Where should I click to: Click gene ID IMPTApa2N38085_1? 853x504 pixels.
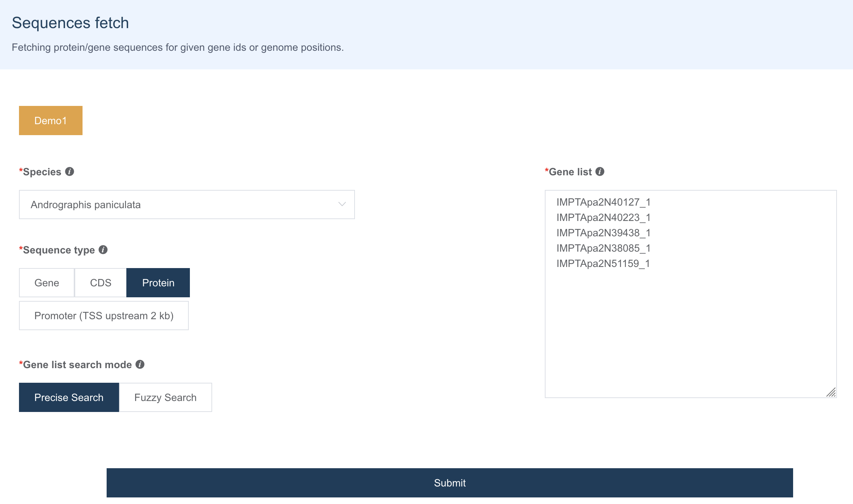[x=604, y=248]
